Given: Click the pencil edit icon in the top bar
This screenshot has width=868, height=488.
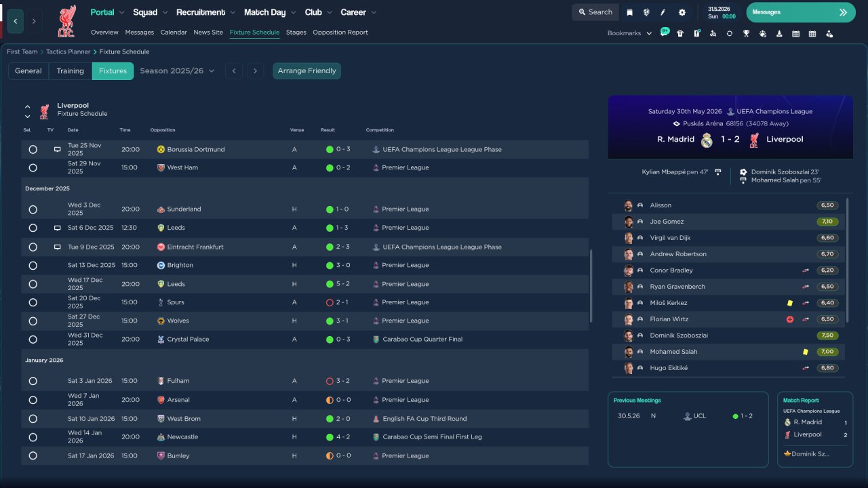Looking at the screenshot, I should (664, 12).
